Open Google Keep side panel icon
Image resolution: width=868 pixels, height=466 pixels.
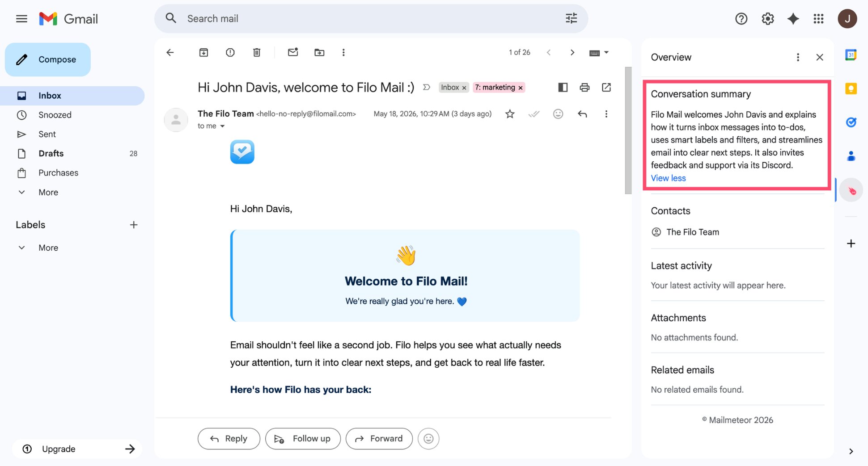click(851, 88)
